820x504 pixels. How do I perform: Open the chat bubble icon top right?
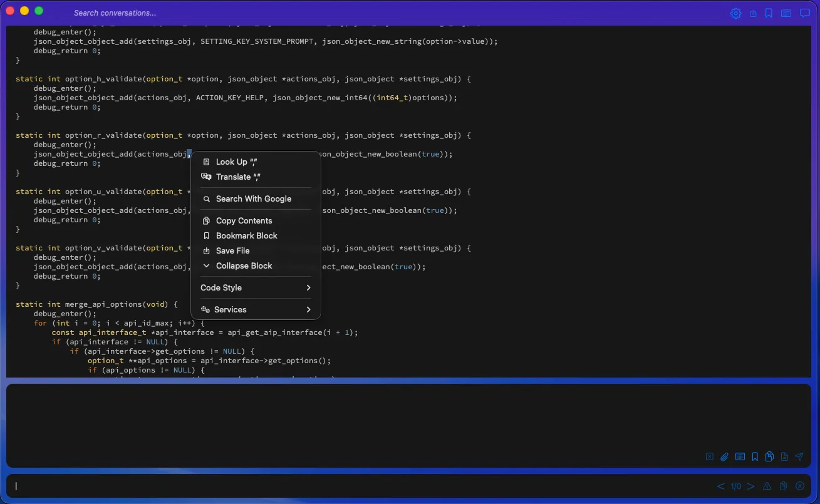[804, 13]
